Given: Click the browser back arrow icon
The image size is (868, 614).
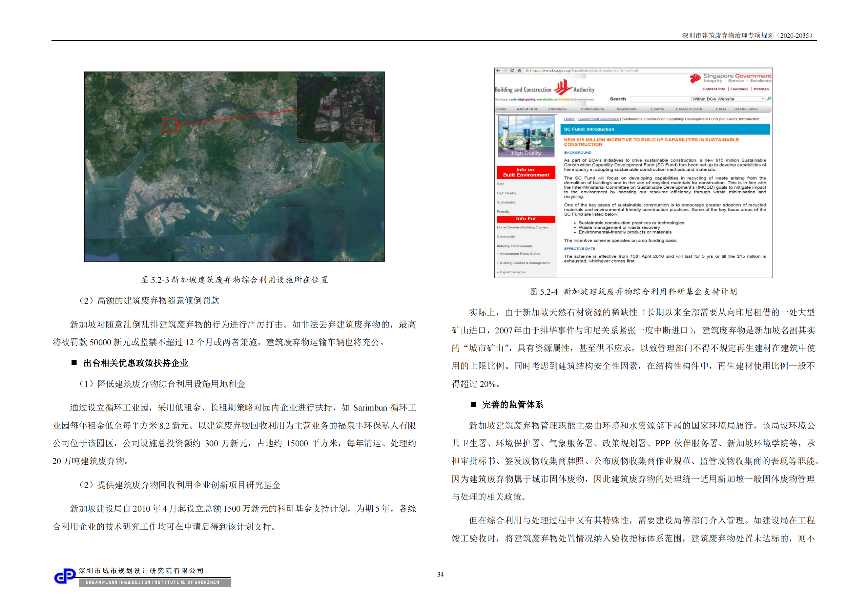Looking at the screenshot, I should tap(498, 70).
